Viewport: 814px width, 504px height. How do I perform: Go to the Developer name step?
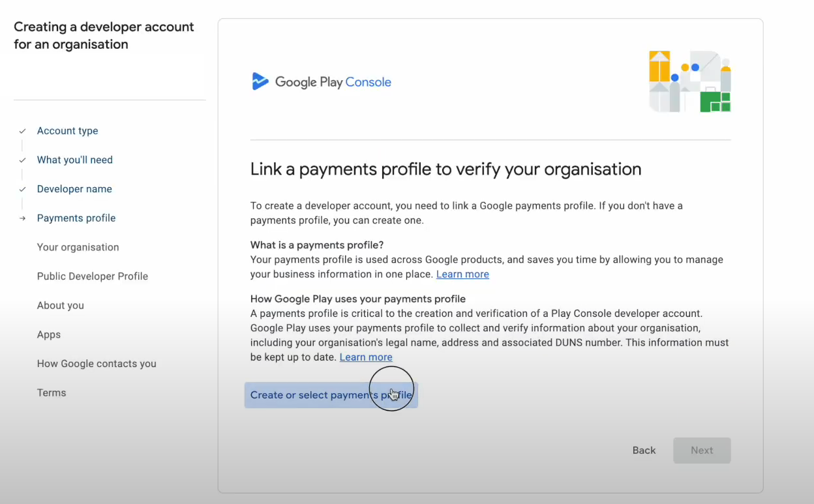74,189
